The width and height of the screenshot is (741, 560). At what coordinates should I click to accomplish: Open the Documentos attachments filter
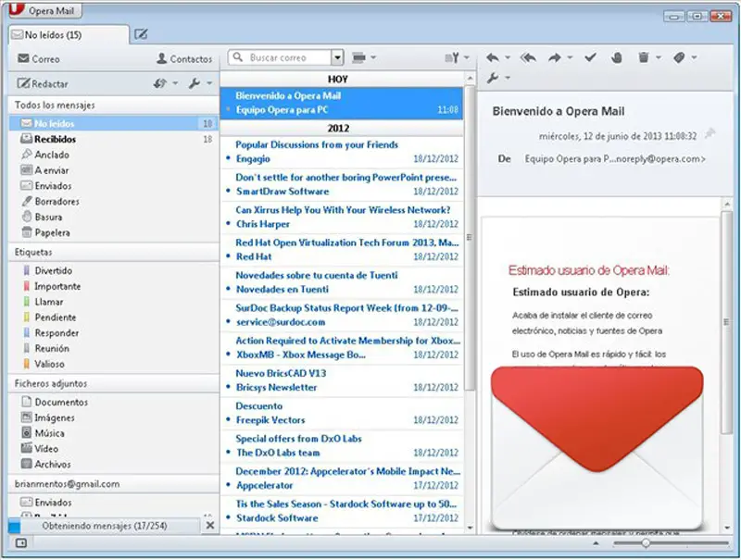coord(113,402)
